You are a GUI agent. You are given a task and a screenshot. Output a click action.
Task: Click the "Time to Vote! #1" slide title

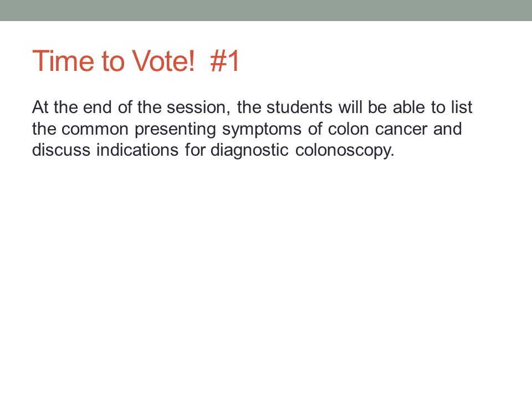[136, 61]
